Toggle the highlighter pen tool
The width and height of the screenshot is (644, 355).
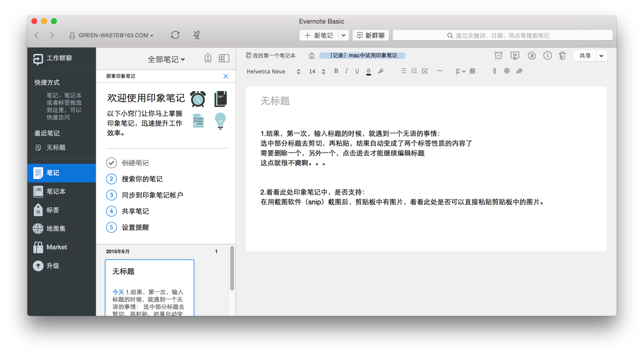381,71
